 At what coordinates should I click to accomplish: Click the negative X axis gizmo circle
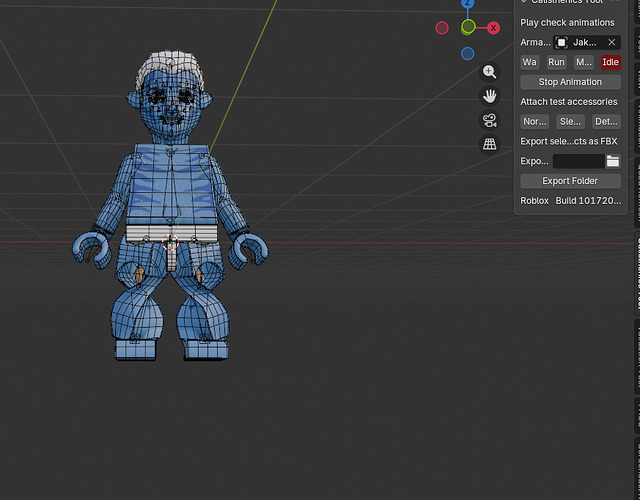point(442,28)
